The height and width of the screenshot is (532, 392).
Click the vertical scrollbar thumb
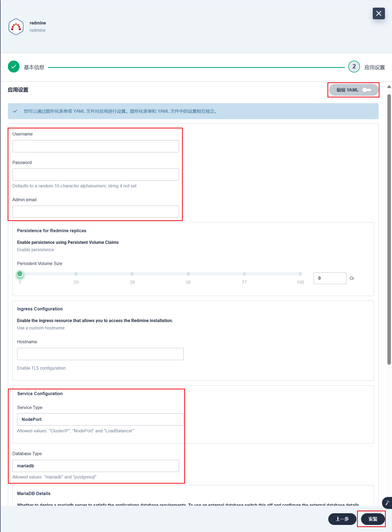pyautogui.click(x=389, y=229)
